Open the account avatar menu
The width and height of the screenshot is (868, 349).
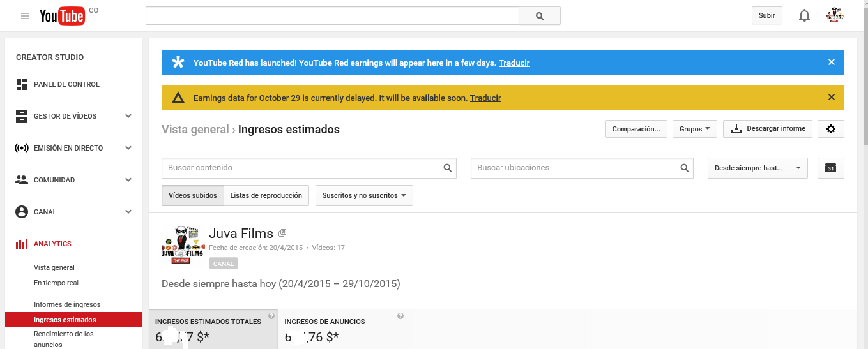pyautogui.click(x=835, y=15)
